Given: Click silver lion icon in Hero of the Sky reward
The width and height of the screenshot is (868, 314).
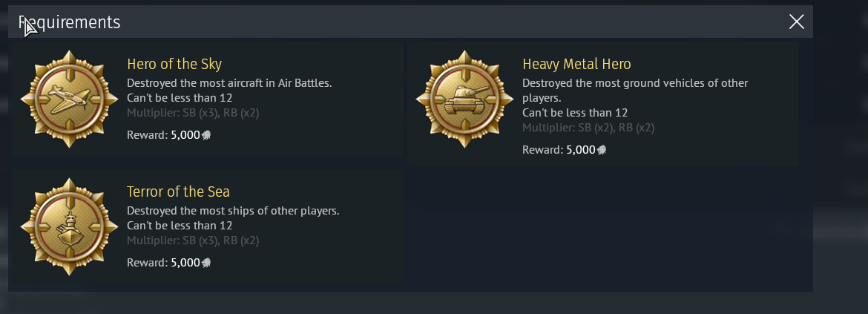Looking at the screenshot, I should [206, 135].
